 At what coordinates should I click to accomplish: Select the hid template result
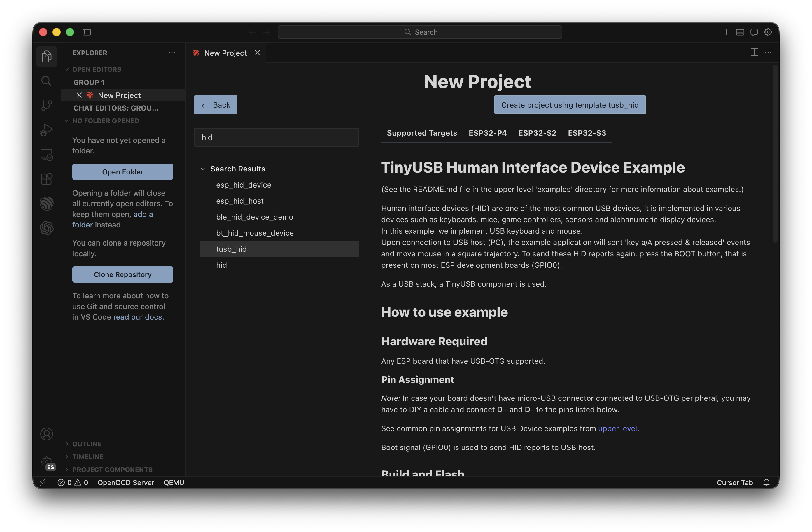(x=279, y=265)
